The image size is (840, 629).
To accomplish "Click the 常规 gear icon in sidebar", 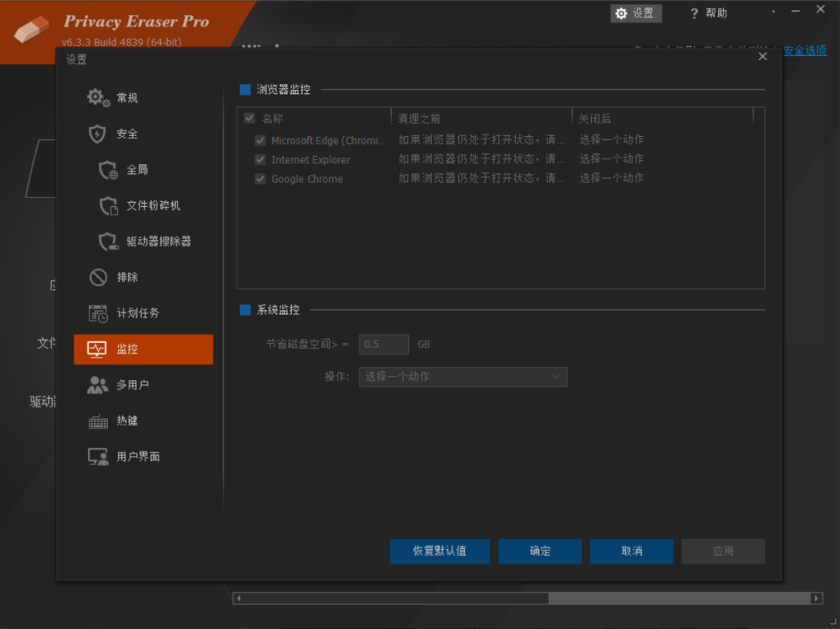I will point(98,98).
